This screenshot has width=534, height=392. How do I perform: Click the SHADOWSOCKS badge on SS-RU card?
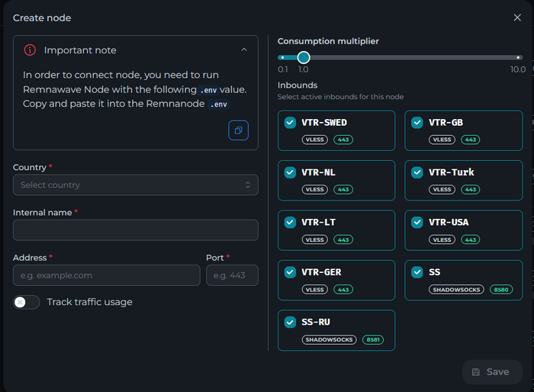coord(330,339)
